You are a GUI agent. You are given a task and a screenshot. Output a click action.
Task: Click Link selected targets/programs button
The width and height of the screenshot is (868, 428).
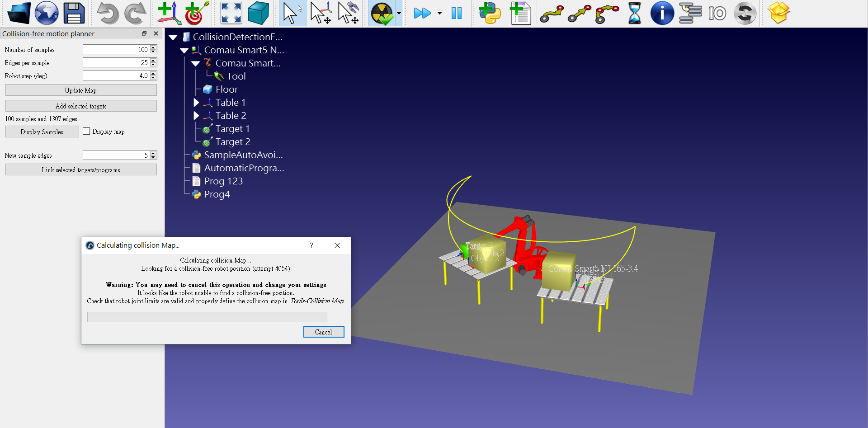click(x=81, y=169)
